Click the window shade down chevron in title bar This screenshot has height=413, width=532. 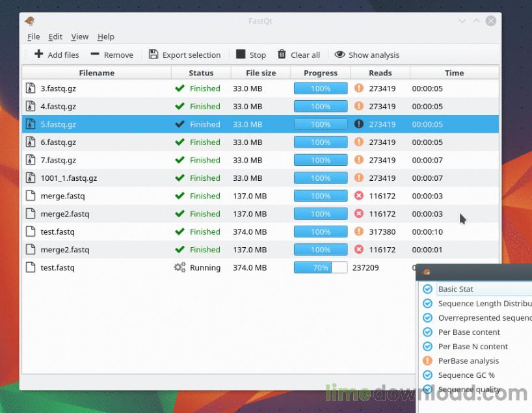coord(462,21)
